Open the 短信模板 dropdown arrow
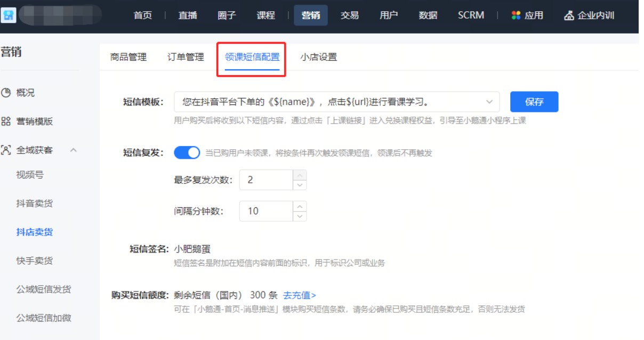 coord(489,101)
